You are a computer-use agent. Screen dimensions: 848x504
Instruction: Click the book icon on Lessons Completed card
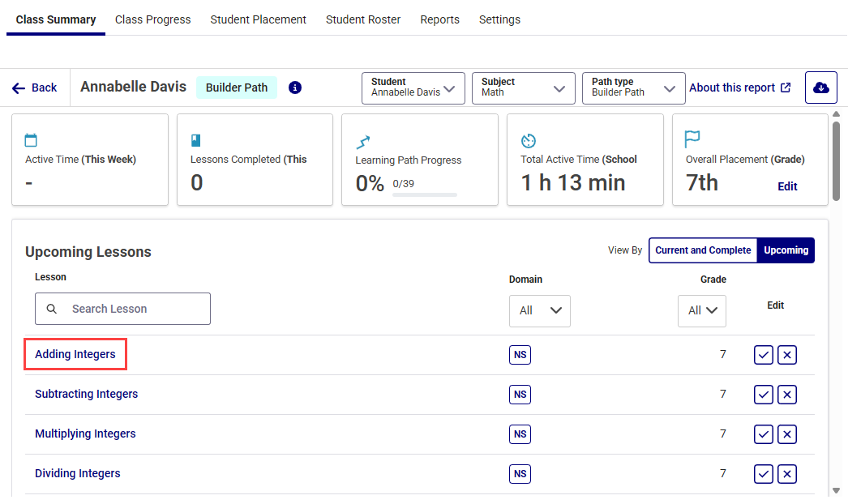(x=195, y=140)
